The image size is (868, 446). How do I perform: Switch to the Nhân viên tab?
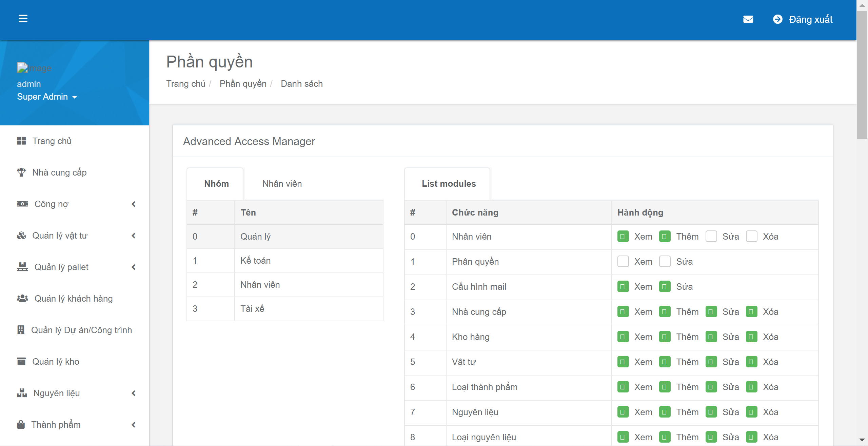point(282,184)
